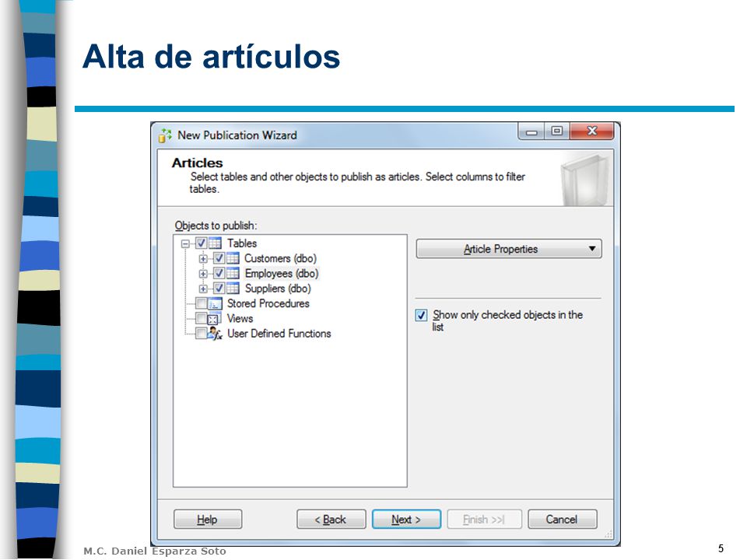Screen dimensions: 747x560
Task: Cancel the wizard
Action: pos(562,519)
